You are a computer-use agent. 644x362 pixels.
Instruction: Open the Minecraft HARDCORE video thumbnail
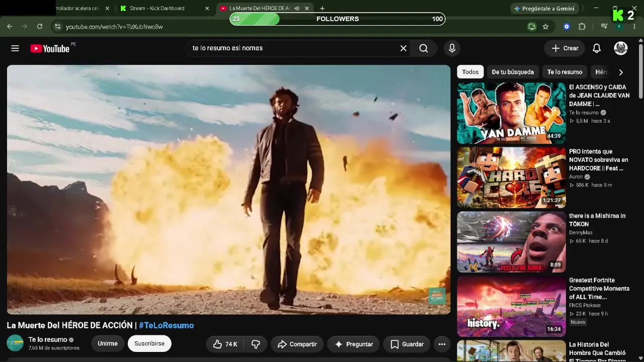511,177
